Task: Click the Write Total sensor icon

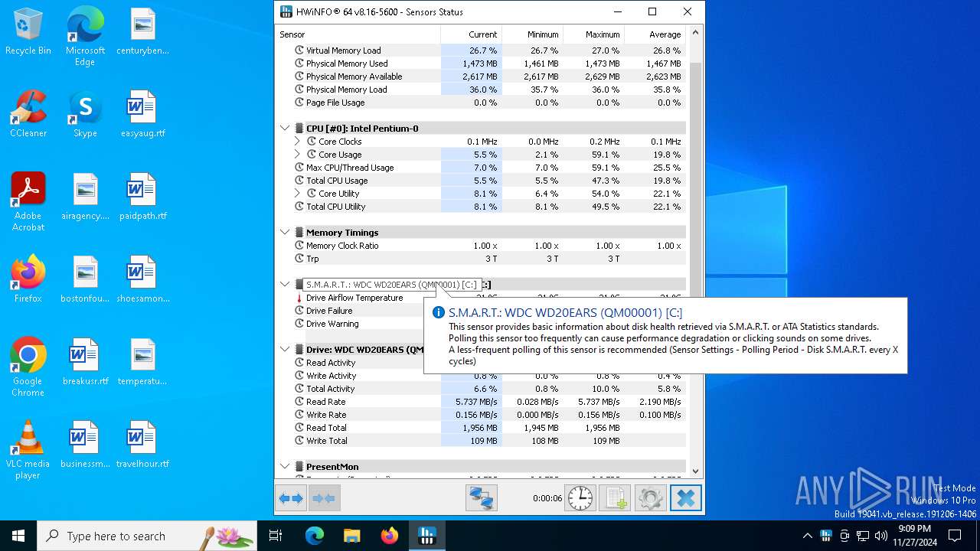Action: tap(299, 441)
